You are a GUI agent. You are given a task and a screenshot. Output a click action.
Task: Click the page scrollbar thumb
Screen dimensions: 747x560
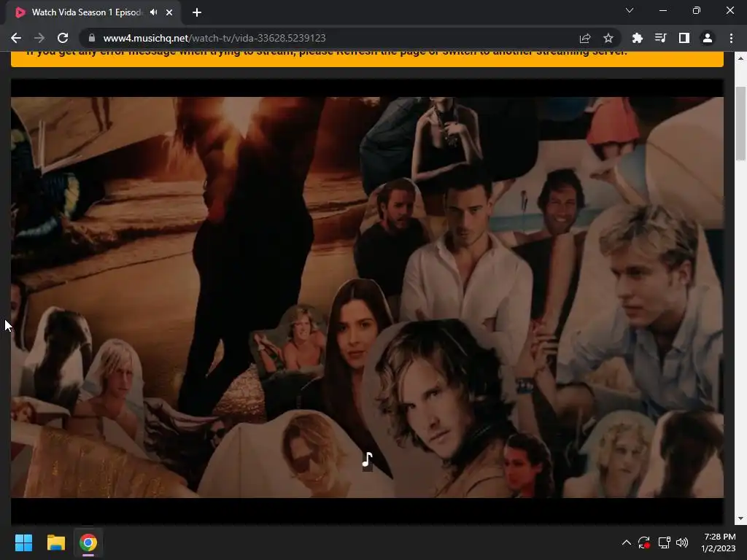(x=741, y=124)
